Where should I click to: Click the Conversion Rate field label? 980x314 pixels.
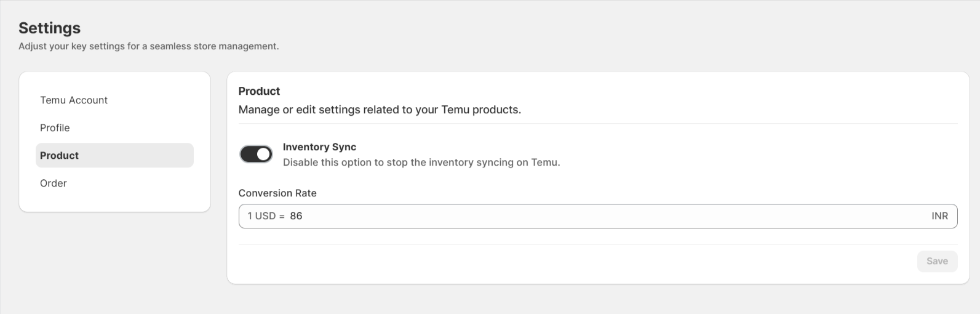[277, 193]
